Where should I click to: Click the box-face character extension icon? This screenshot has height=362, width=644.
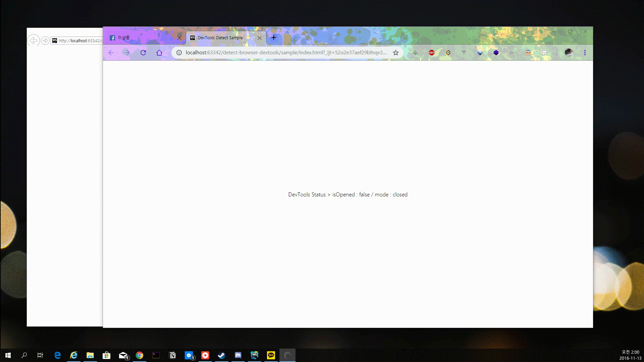tap(528, 53)
